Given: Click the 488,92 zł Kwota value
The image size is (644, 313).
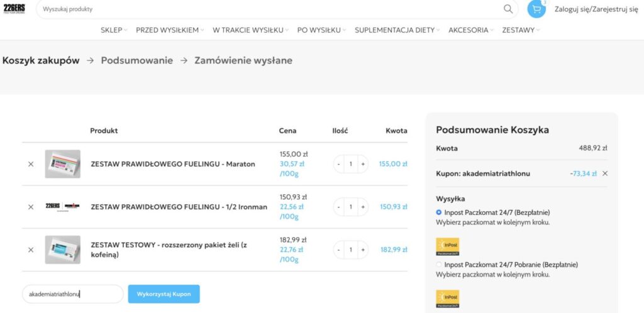Looking at the screenshot, I should pos(592,148).
